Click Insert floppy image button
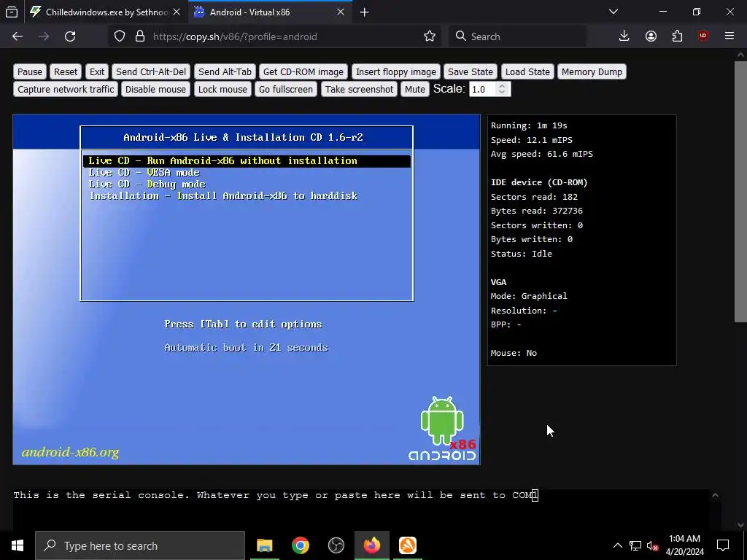 point(395,72)
